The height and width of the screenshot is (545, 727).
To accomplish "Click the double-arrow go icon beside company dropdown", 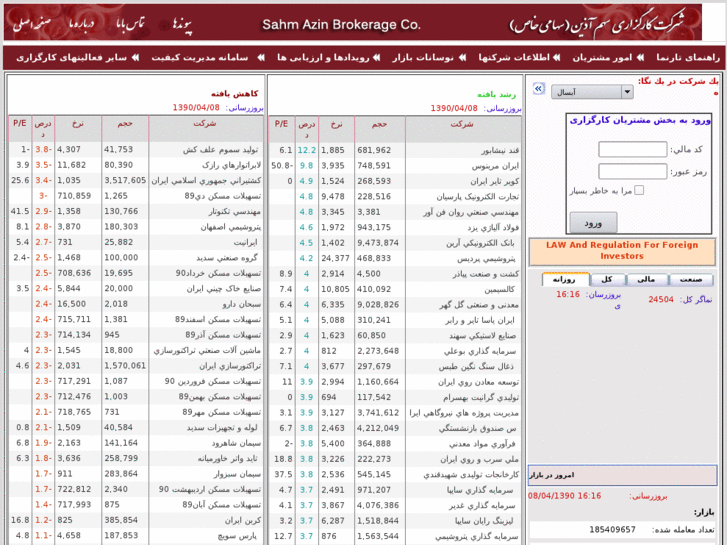I will click(538, 89).
